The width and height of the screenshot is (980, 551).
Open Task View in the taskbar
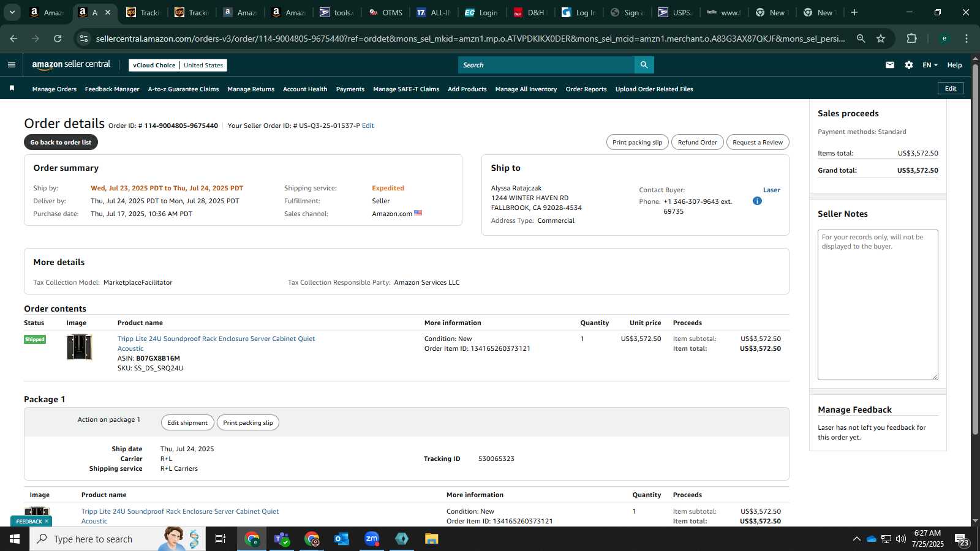220,539
